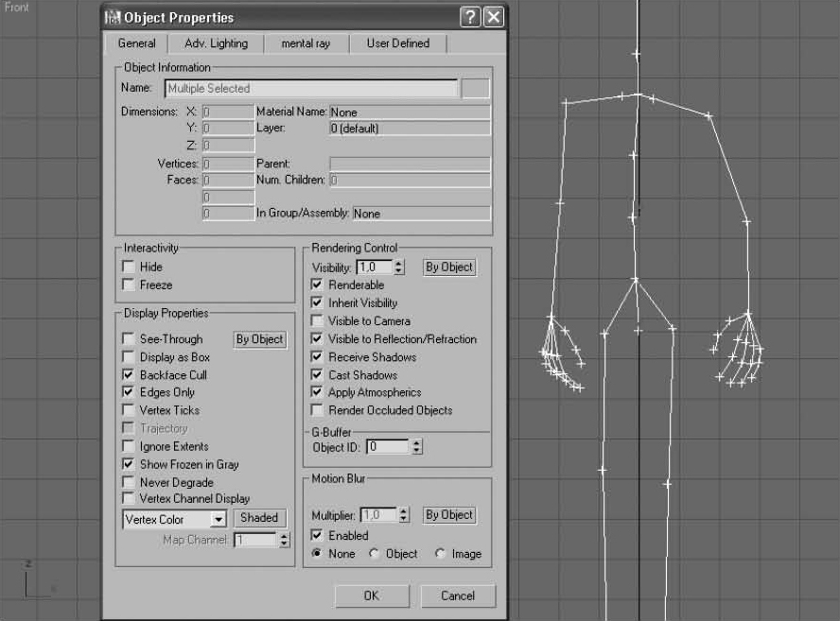
Task: Choose the Image motion blur radio button
Action: click(441, 554)
